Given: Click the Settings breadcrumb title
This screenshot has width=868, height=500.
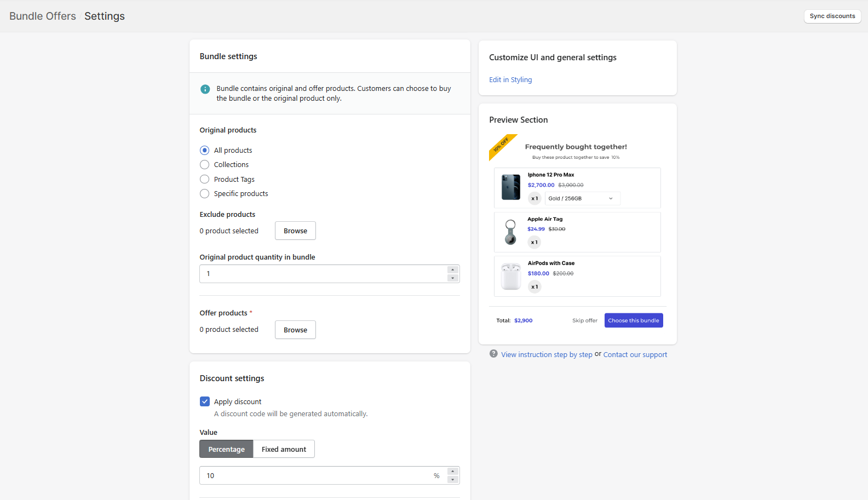Looking at the screenshot, I should [105, 16].
